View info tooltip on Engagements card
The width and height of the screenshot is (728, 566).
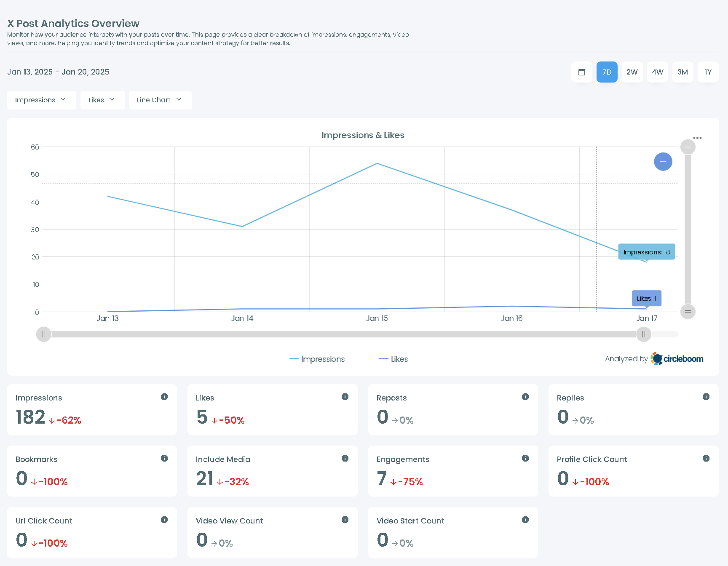tap(525, 458)
